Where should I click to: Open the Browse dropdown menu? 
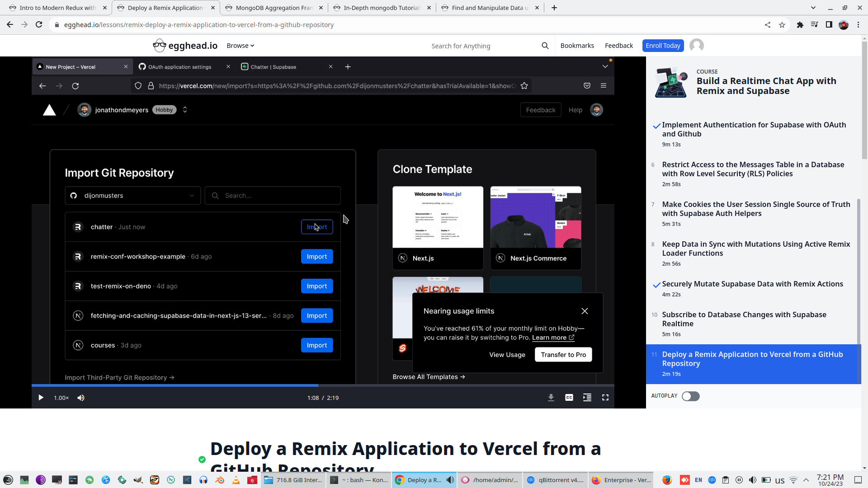[x=240, y=46]
